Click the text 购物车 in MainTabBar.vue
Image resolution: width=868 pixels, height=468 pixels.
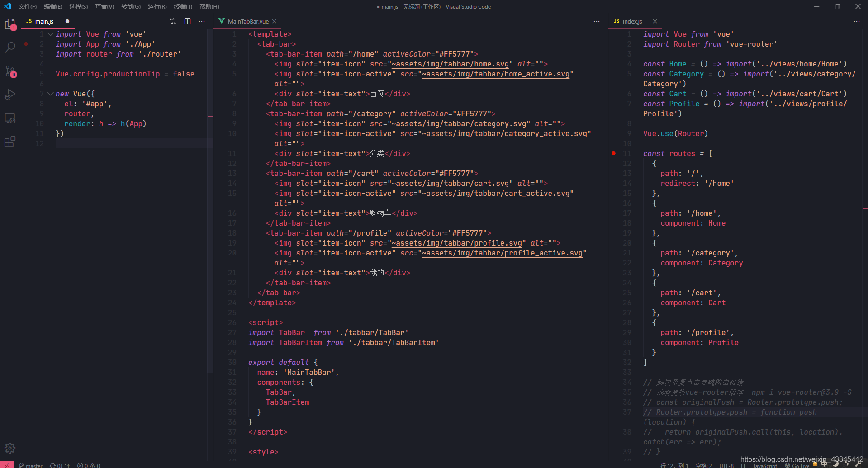pyautogui.click(x=380, y=213)
